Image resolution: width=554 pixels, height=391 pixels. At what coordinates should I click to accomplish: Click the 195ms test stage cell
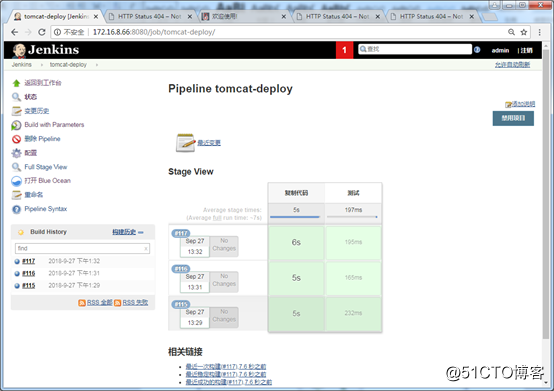(353, 243)
